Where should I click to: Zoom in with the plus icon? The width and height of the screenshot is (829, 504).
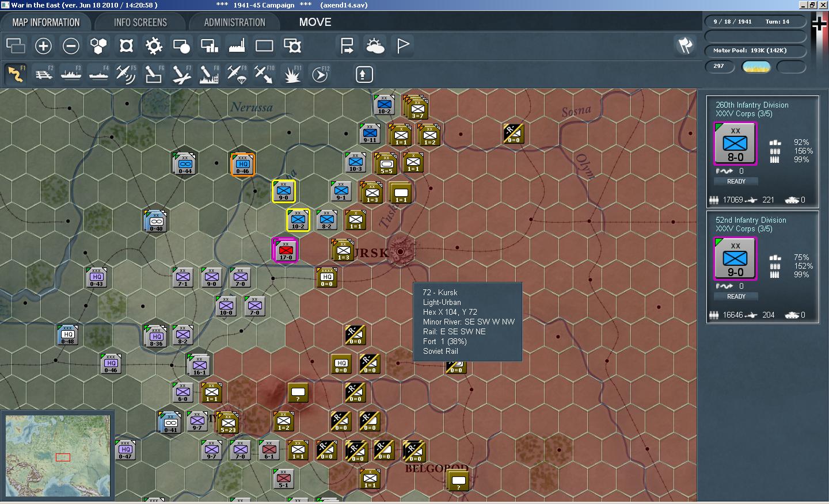pos(43,46)
